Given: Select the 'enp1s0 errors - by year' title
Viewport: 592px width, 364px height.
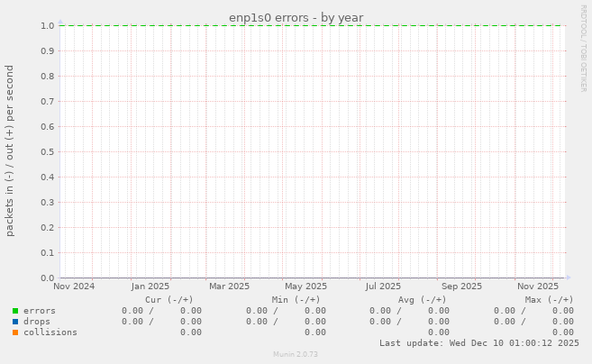Looking at the screenshot, I should (x=296, y=18).
